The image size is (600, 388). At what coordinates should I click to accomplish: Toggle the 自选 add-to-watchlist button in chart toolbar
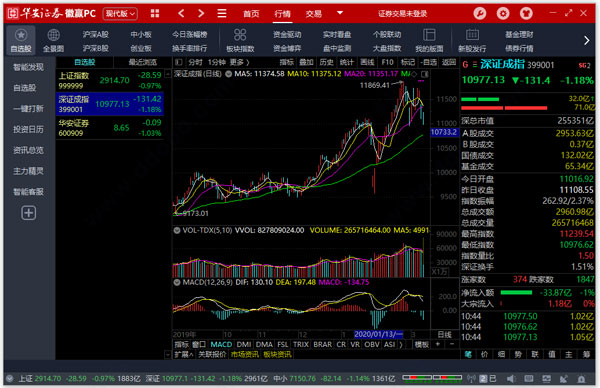429,62
